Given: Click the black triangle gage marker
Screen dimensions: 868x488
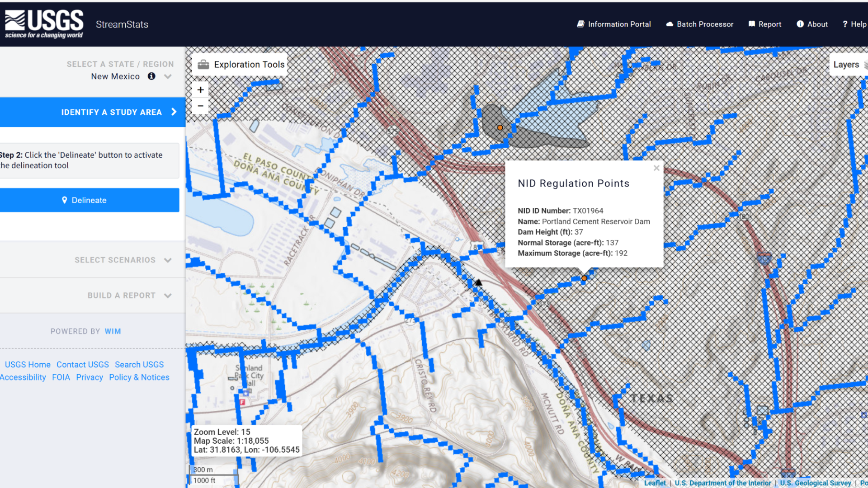Looking at the screenshot, I should tap(478, 282).
